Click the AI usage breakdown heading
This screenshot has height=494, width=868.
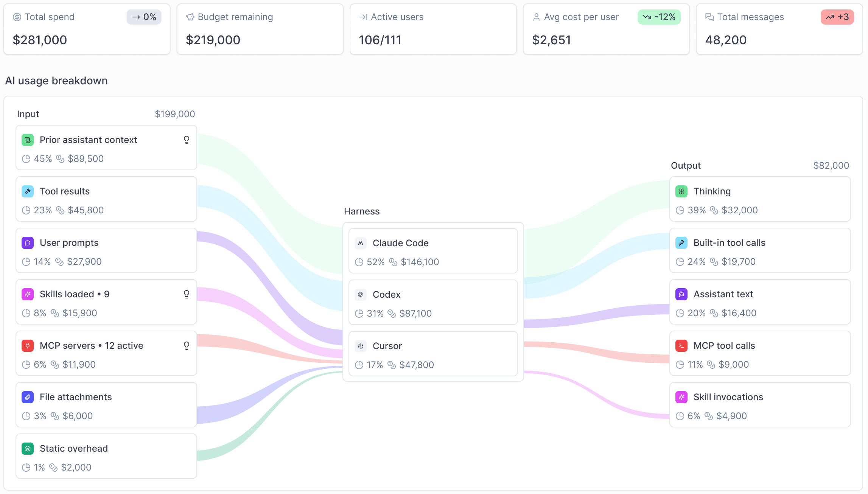point(56,81)
